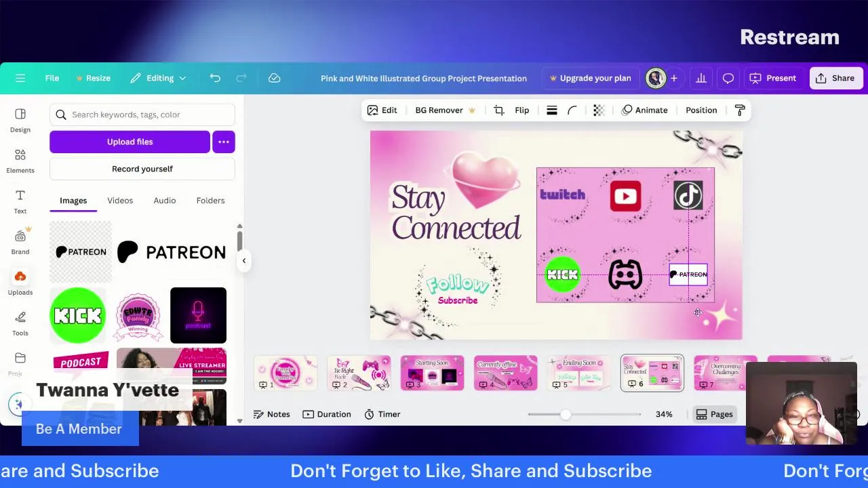Image resolution: width=868 pixels, height=488 pixels.
Task: Click Flip in the toolbar
Action: [x=522, y=110]
